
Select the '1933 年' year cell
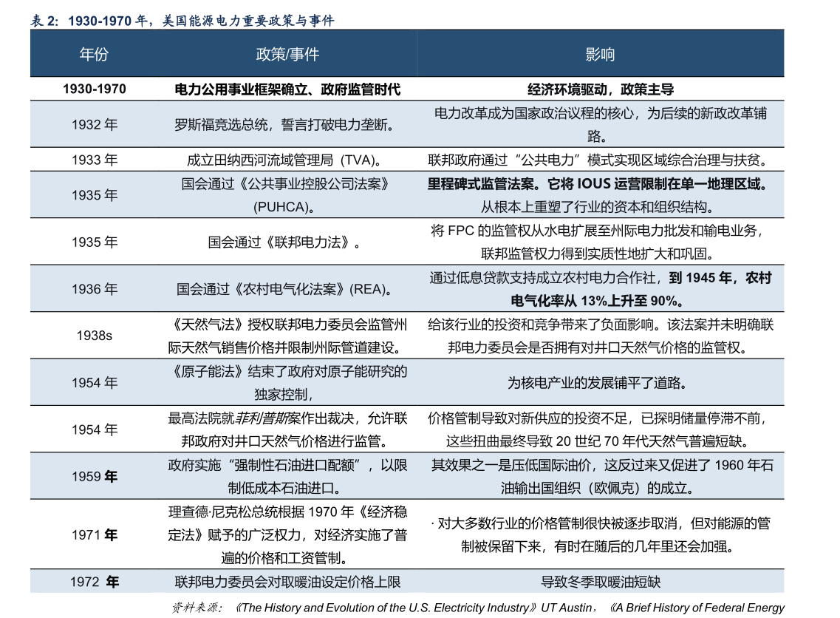click(95, 160)
